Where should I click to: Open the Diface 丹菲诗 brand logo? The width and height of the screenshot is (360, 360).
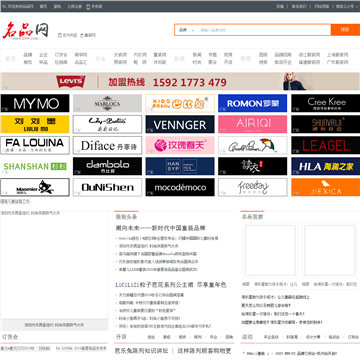(107, 145)
